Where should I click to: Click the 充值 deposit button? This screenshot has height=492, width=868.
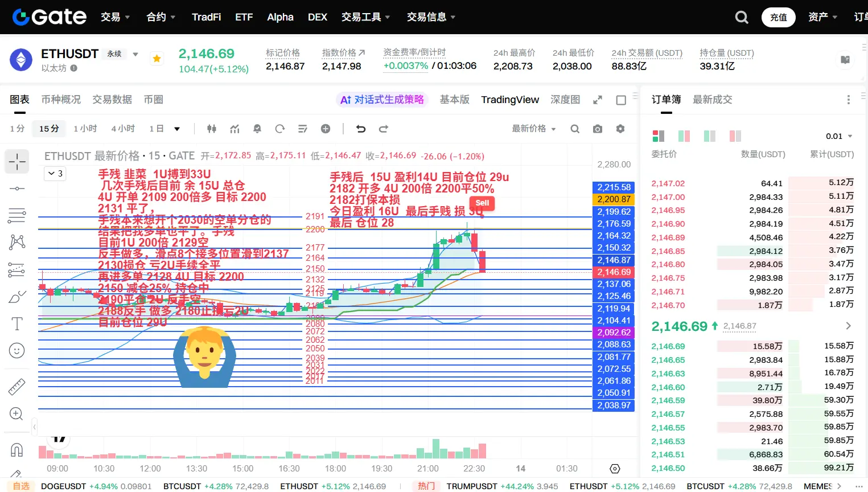(779, 17)
